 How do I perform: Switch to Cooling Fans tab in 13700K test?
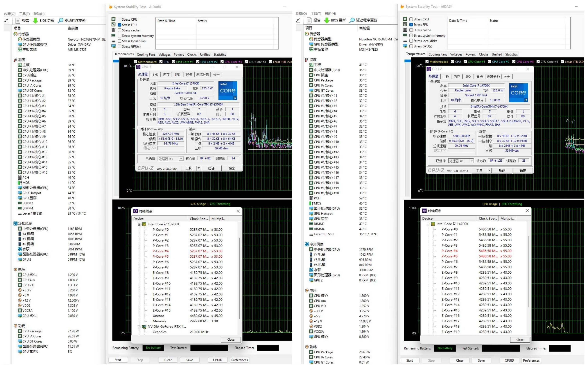146,54
